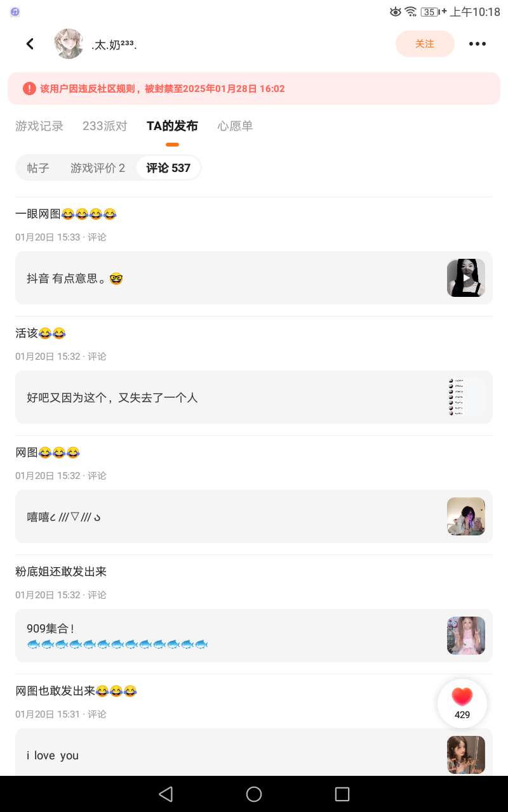Select the 帖子 filter

(38, 168)
